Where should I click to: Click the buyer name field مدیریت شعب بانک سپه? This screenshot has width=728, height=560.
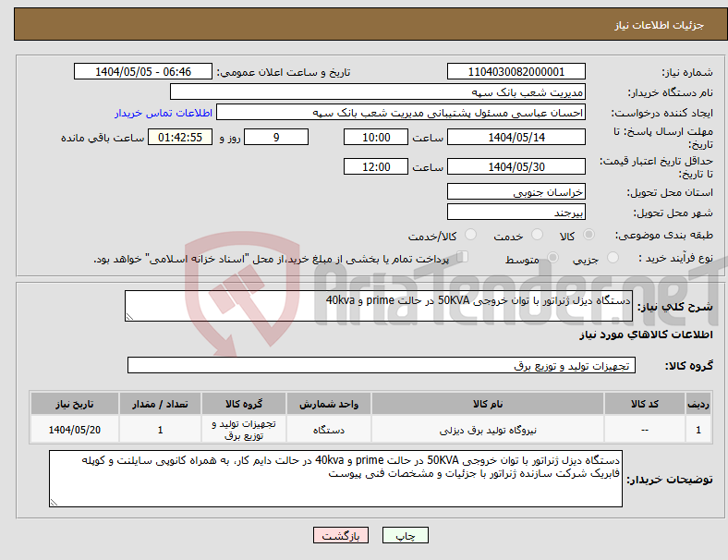tap(378, 91)
